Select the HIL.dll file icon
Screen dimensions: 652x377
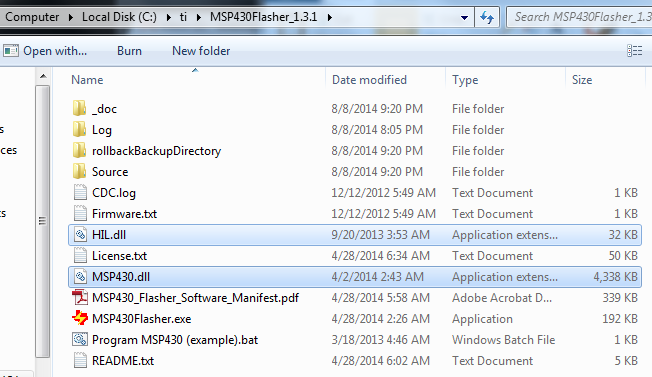coord(80,234)
